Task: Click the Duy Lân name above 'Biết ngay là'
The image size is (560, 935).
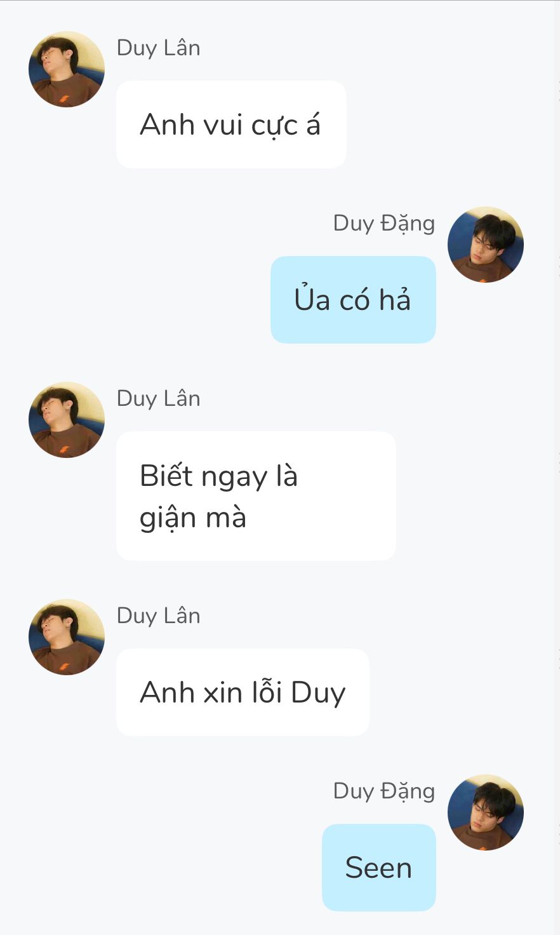Action: point(159,399)
